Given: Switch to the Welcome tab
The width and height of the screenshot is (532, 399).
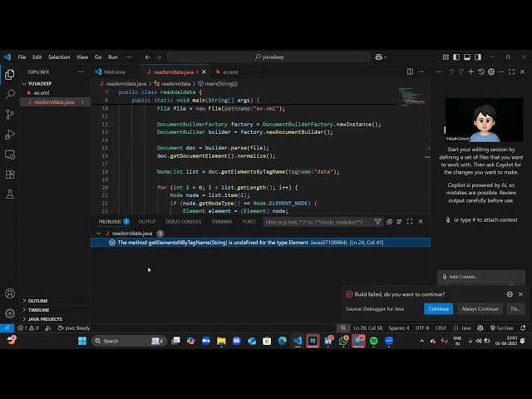Looking at the screenshot, I should pyautogui.click(x=115, y=72).
